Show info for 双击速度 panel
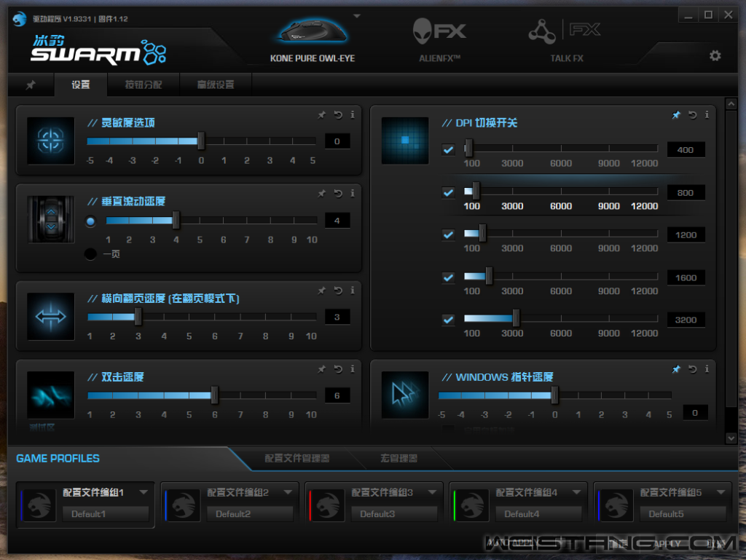This screenshot has height=560, width=746. (352, 369)
